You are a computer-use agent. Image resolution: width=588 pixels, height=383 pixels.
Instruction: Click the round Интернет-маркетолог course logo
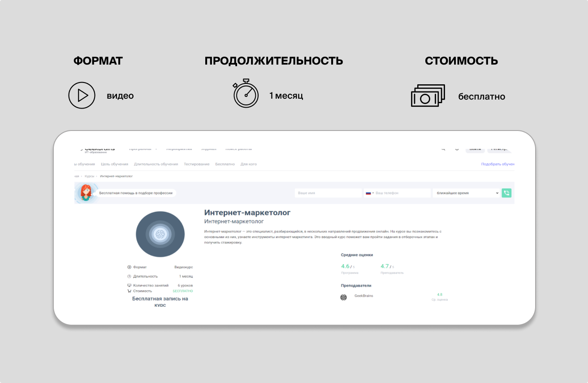click(160, 234)
